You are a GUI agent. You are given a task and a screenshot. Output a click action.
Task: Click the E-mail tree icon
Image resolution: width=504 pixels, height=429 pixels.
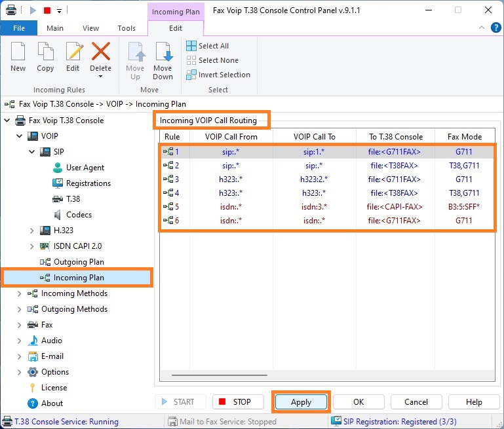[x=33, y=356]
